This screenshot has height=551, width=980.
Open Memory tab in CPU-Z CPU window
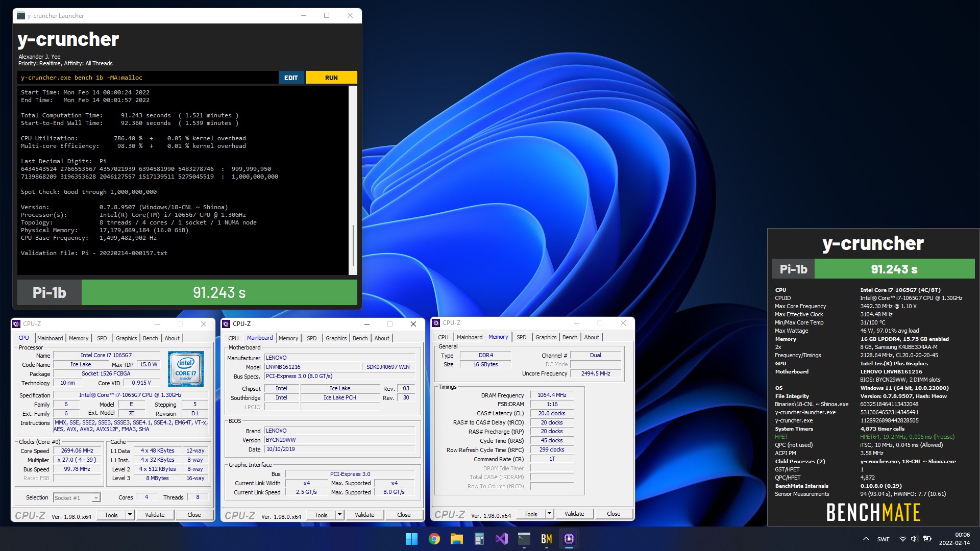pos(79,338)
